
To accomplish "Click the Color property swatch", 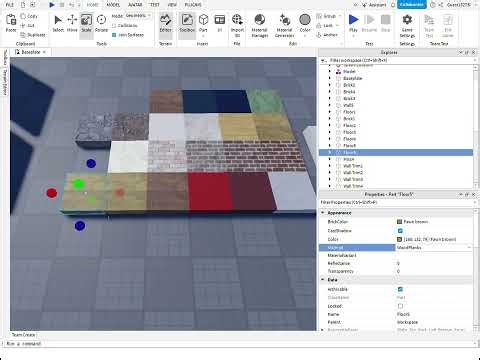I will tap(399, 239).
